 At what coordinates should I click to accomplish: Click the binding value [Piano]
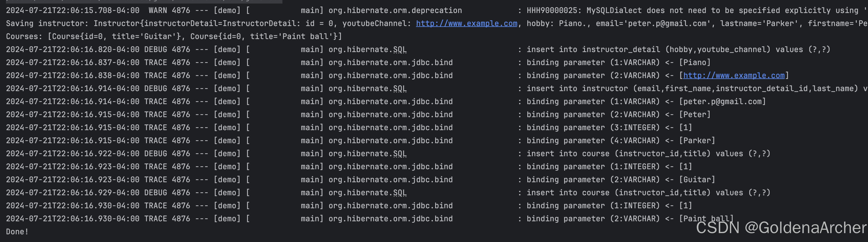tap(695, 62)
